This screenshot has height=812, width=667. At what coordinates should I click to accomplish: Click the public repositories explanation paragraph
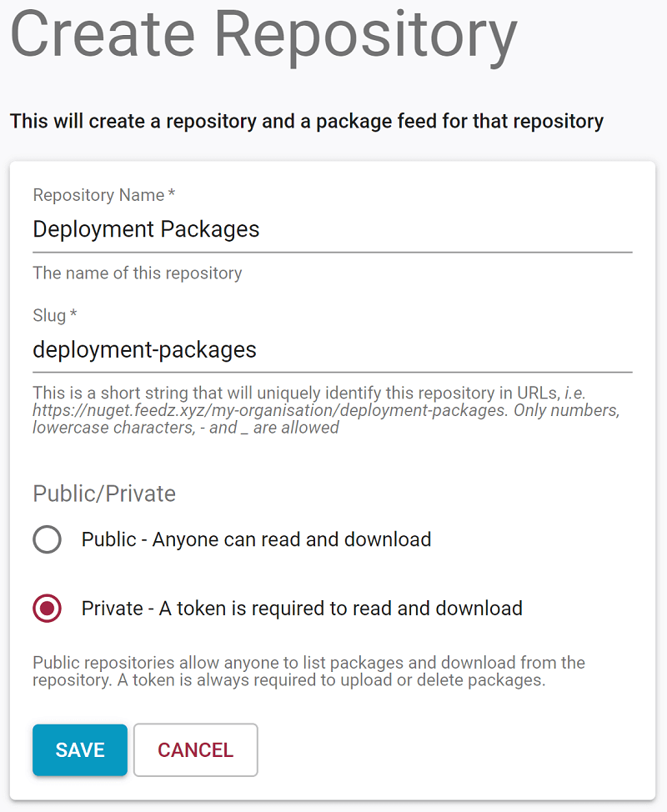tap(308, 671)
